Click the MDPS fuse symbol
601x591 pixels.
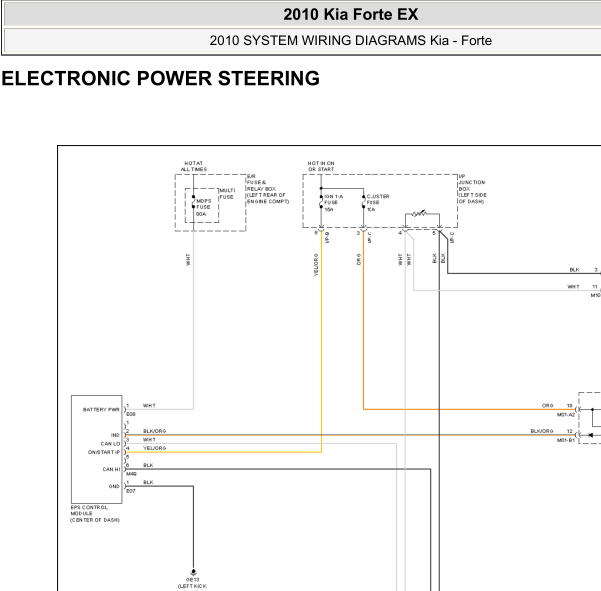pos(193,202)
